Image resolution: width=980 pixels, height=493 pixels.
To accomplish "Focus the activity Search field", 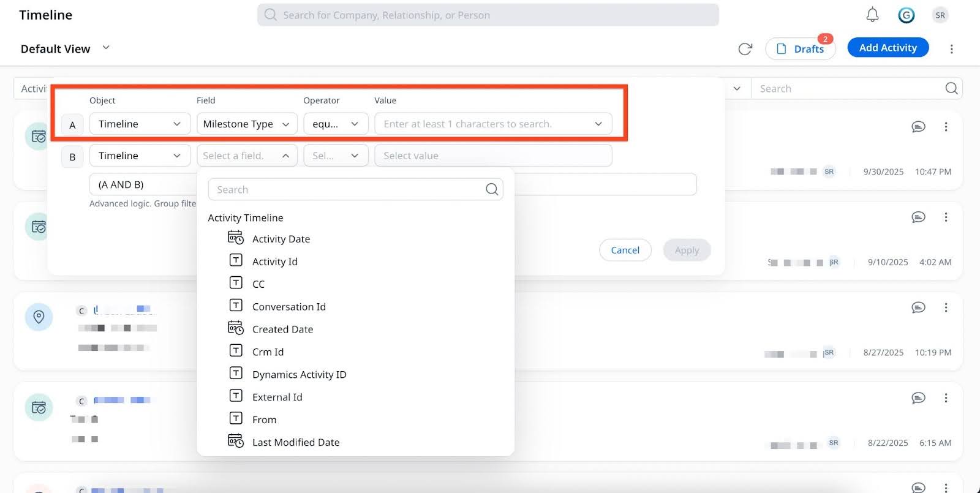I will pyautogui.click(x=856, y=88).
